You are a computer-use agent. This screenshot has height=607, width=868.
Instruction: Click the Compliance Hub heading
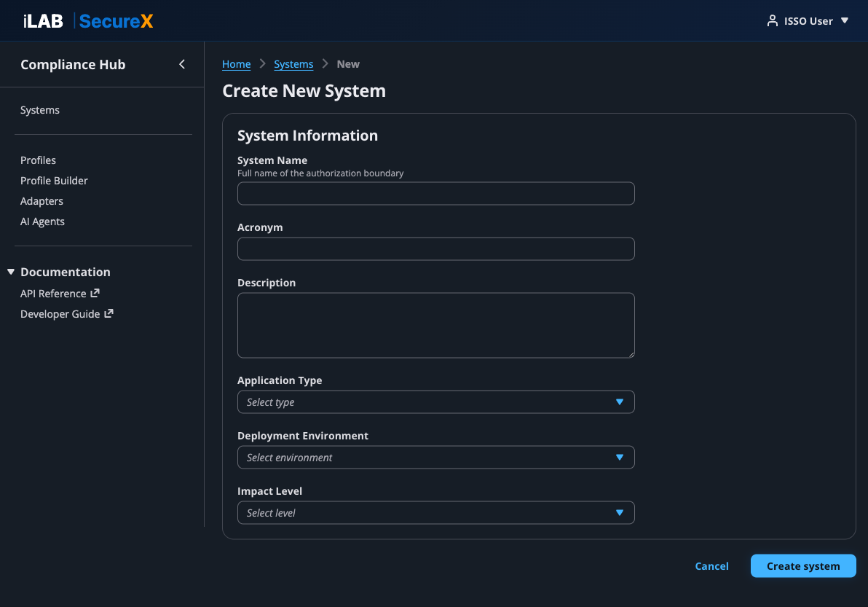click(x=73, y=65)
